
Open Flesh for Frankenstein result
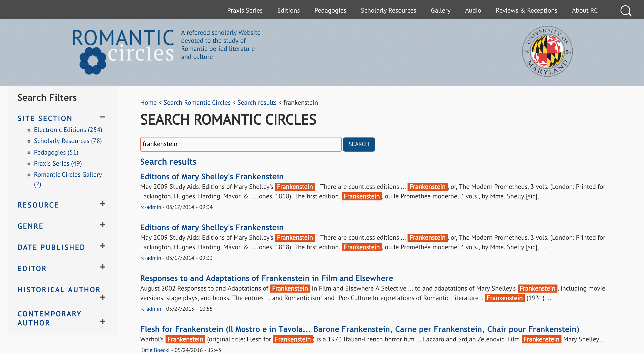click(x=360, y=329)
